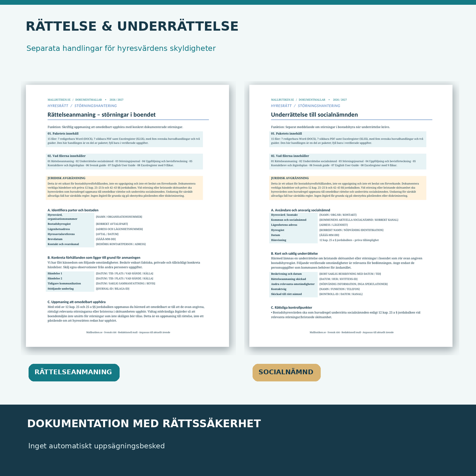The width and height of the screenshot is (476, 476).
Task: Click the value '[AVTAL / DATUM]'
Action: click(x=107, y=234)
